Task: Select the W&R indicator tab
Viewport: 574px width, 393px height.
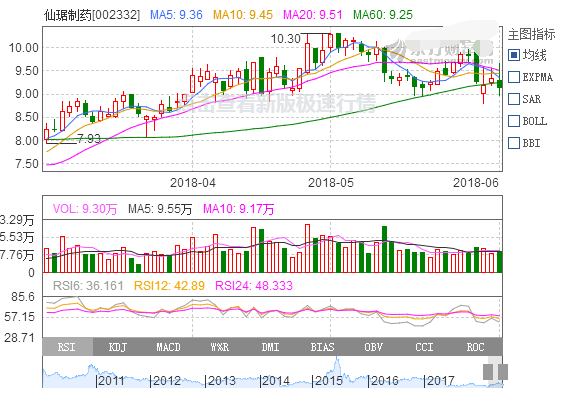Action: point(220,347)
